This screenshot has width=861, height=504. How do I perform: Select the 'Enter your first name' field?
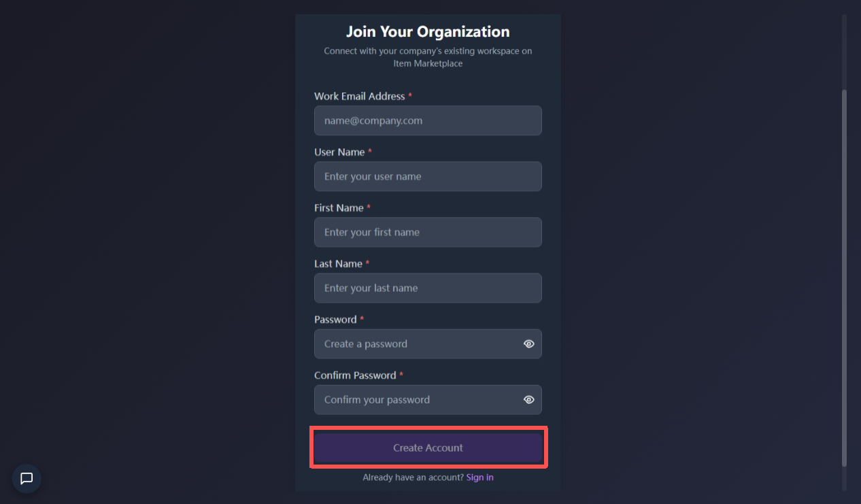[428, 232]
